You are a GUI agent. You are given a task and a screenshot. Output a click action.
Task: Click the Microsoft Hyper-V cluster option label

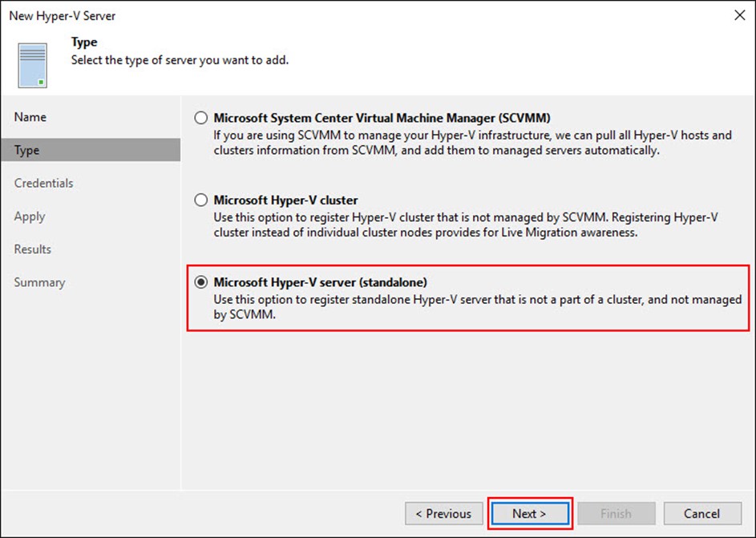tap(285, 200)
